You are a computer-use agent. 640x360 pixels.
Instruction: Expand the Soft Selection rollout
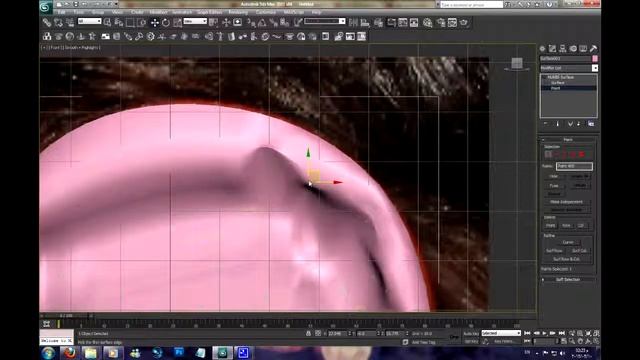[568, 280]
